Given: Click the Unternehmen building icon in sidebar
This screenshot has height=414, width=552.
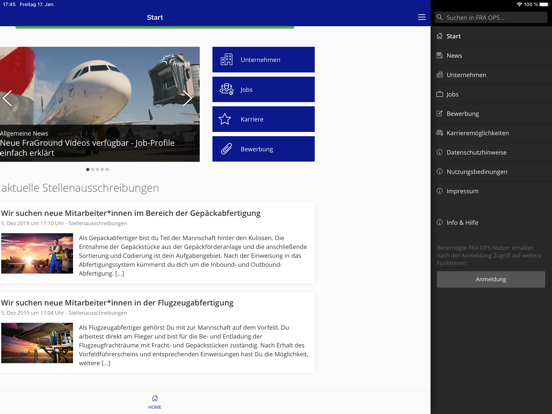Looking at the screenshot, I should (x=439, y=75).
